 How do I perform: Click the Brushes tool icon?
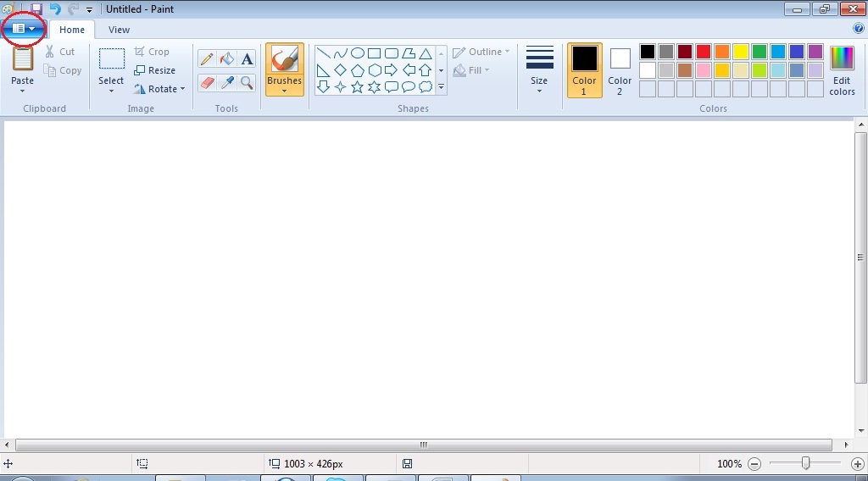point(285,58)
